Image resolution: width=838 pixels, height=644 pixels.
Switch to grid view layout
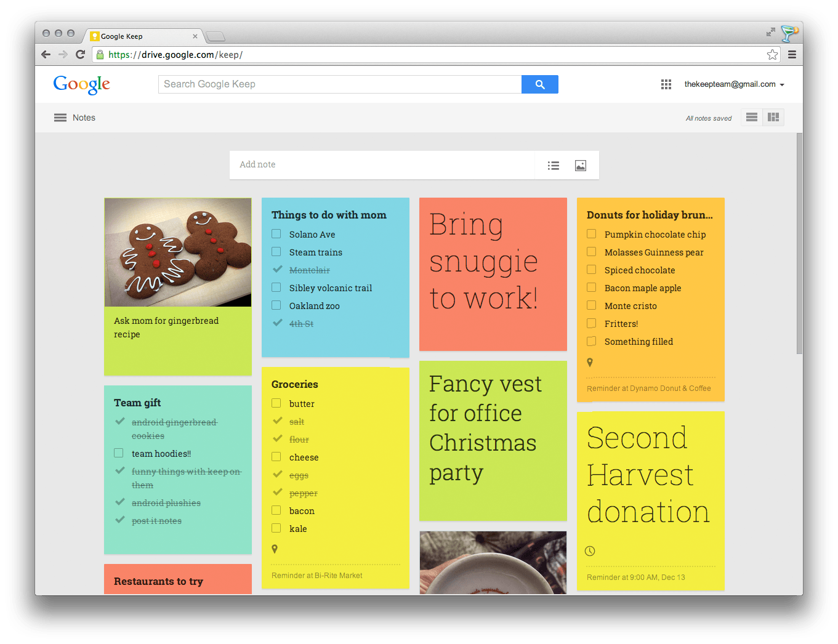(x=773, y=118)
